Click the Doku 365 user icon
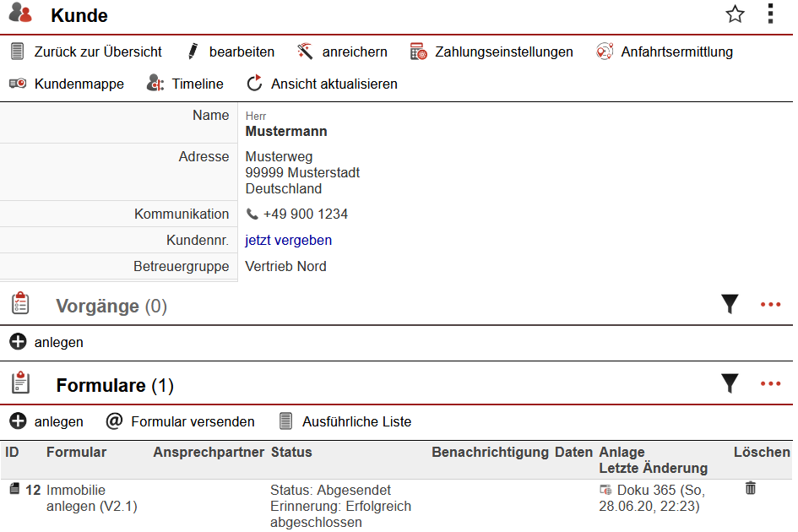 click(605, 489)
